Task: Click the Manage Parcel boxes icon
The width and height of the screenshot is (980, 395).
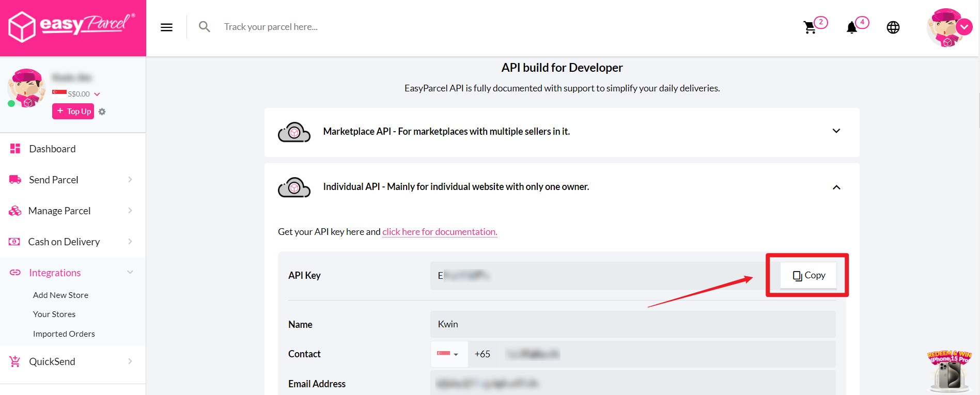Action: (15, 211)
